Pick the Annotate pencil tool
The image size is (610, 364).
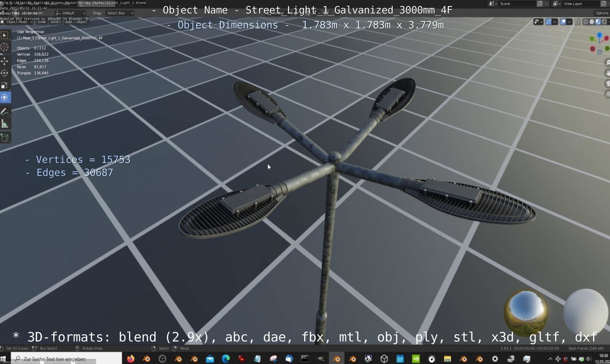point(5,112)
